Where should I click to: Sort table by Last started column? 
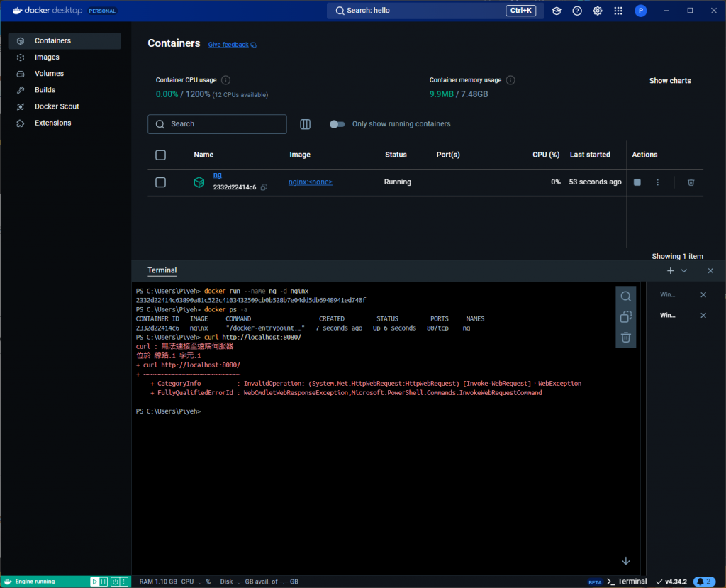point(590,155)
